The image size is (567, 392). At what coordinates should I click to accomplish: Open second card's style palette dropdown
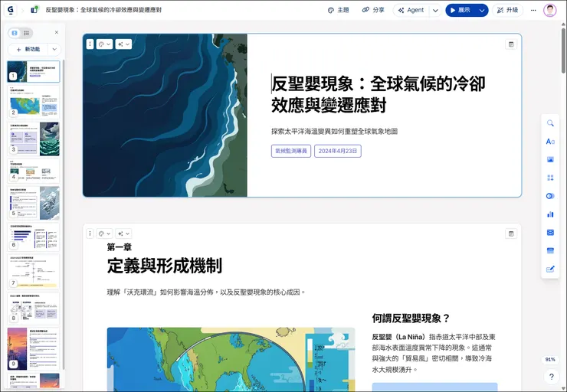104,234
